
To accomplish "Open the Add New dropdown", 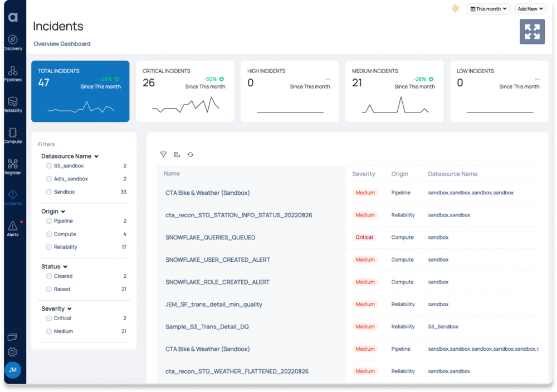I will (x=529, y=8).
